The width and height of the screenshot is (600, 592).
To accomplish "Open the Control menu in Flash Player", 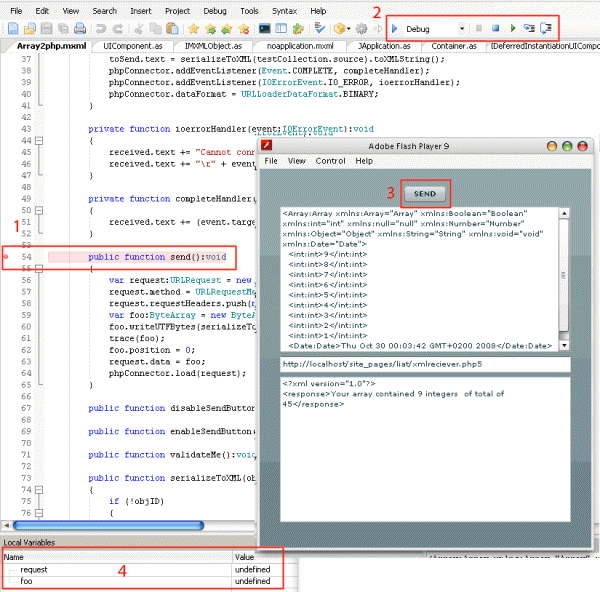I will [x=331, y=161].
